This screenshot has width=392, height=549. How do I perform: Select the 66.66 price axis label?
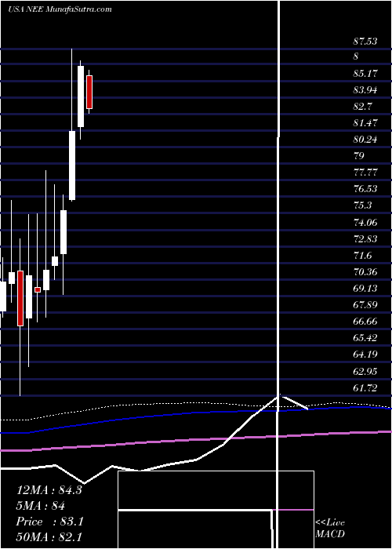(x=365, y=321)
